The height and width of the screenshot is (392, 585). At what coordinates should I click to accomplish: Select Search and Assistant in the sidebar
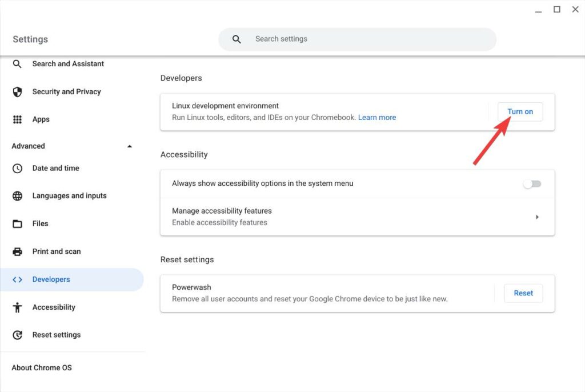67,63
